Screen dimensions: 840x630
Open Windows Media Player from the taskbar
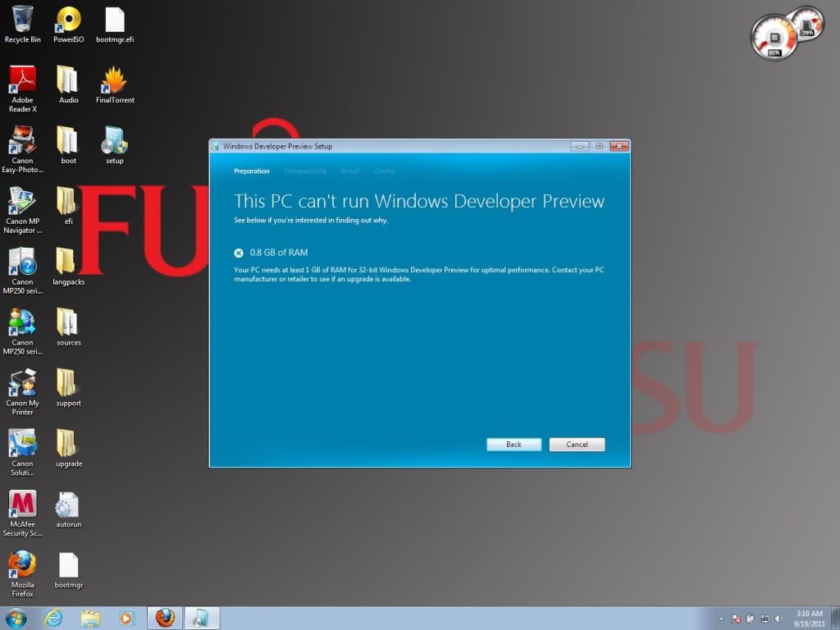click(x=126, y=619)
